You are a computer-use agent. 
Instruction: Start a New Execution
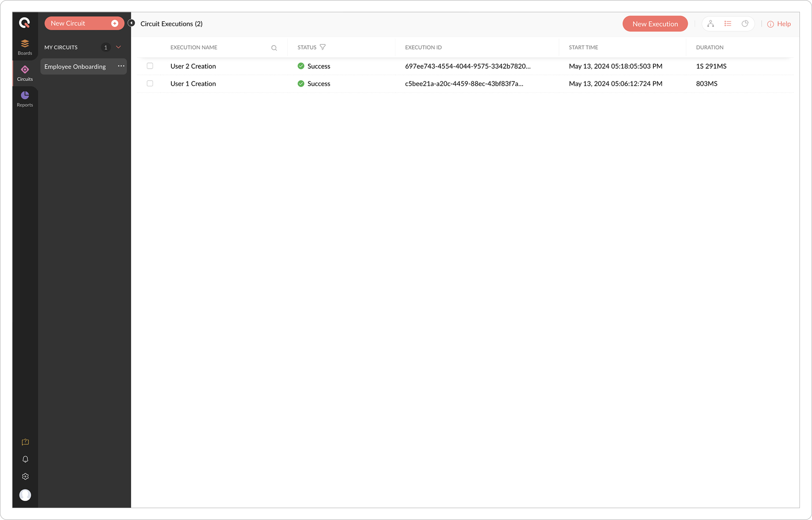pos(655,24)
